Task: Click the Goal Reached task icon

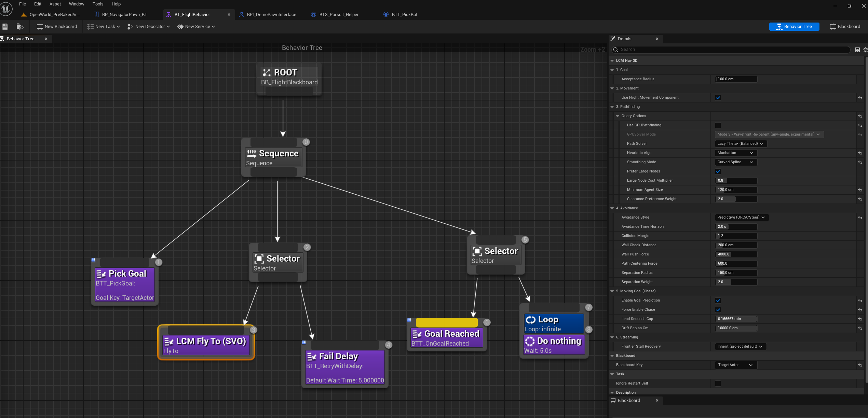Action: [417, 334]
